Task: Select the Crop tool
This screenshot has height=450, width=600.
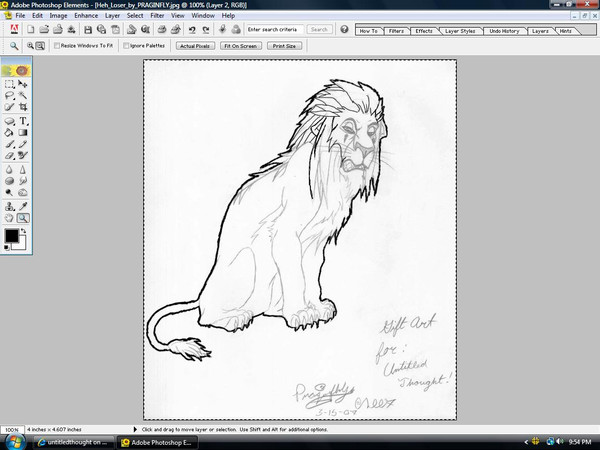Action: pyautogui.click(x=23, y=107)
